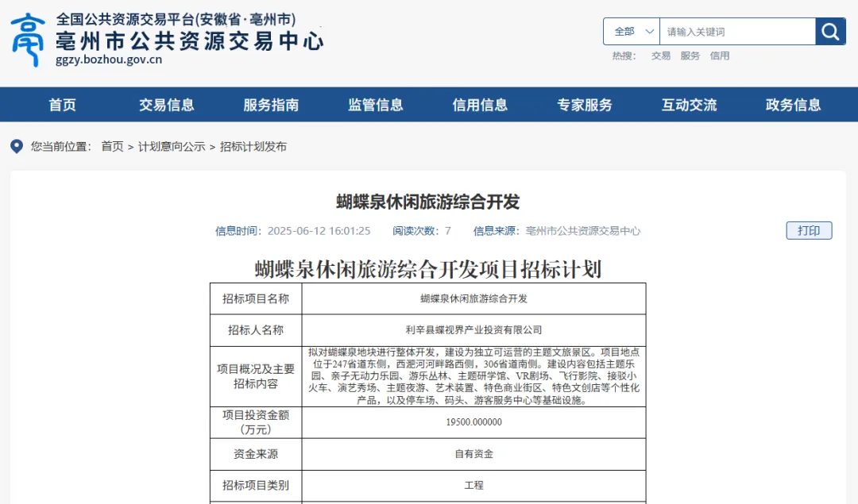The height and width of the screenshot is (504, 858).
Task: Open the 信用信息 navigation menu
Action: (480, 105)
